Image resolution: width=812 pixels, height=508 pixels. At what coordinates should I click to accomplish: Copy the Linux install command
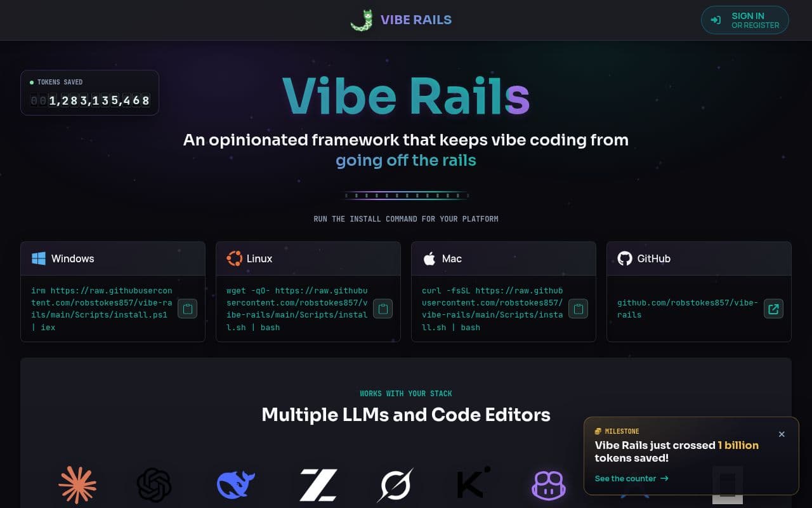point(383,309)
